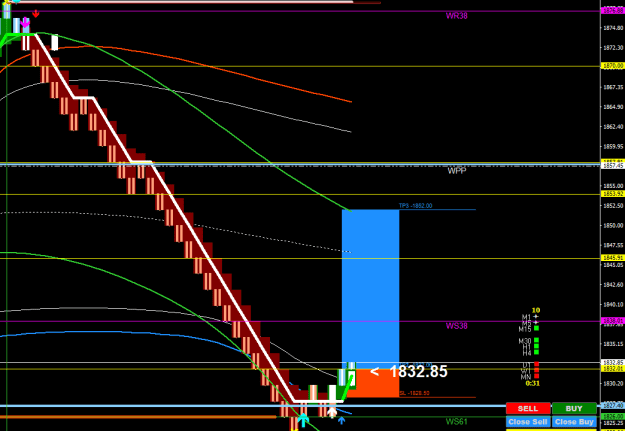Screen dimensions: 625x431
Task: Click the red SELL button
Action: coord(528,409)
